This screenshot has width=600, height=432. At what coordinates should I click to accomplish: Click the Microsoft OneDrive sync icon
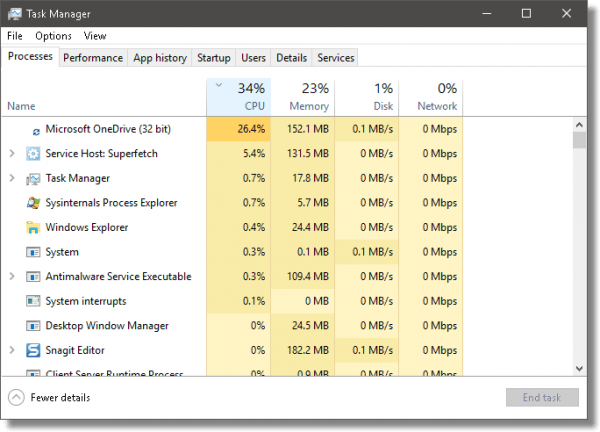[36, 132]
